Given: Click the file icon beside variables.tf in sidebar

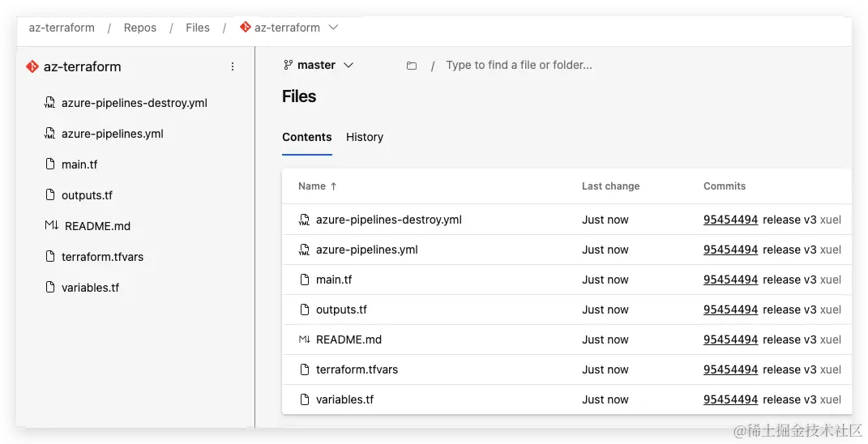Looking at the screenshot, I should (51, 288).
